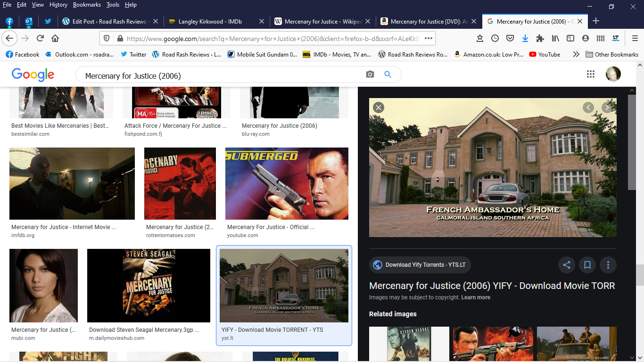Expand hidden bookmarks toolbar overflow chevron
The height and width of the screenshot is (362, 644).
[576, 54]
